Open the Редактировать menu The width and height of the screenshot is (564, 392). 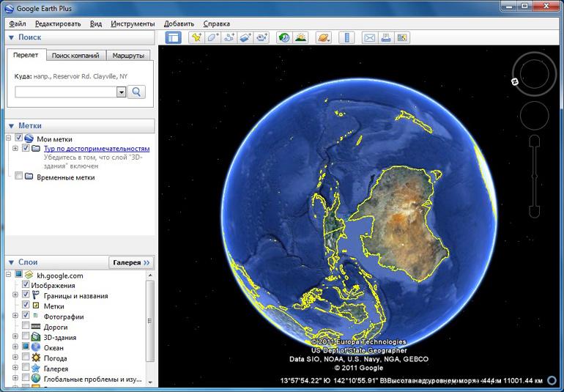coord(58,23)
